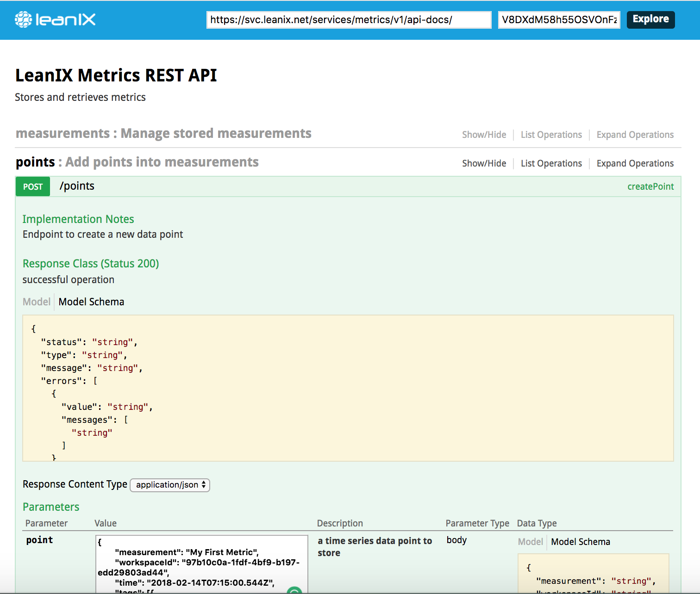Open the Response Content Type dropdown

(170, 485)
